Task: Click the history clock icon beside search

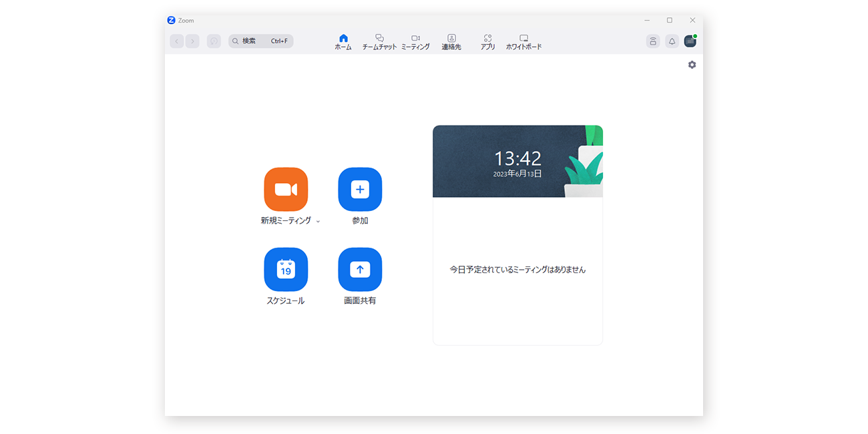Action: point(214,41)
